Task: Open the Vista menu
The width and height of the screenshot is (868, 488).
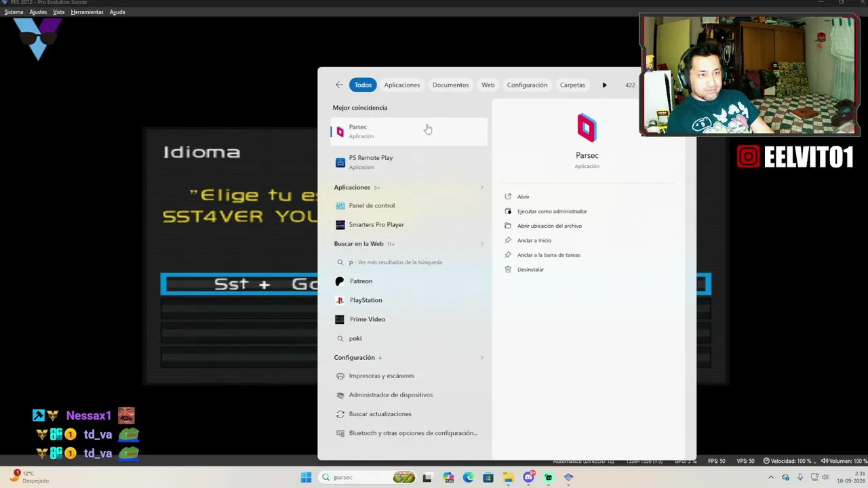Action: pyautogui.click(x=59, y=12)
